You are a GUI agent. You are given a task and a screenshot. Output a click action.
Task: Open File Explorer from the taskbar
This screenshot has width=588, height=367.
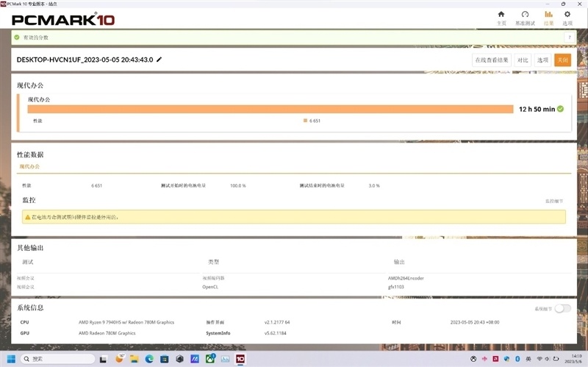135,359
